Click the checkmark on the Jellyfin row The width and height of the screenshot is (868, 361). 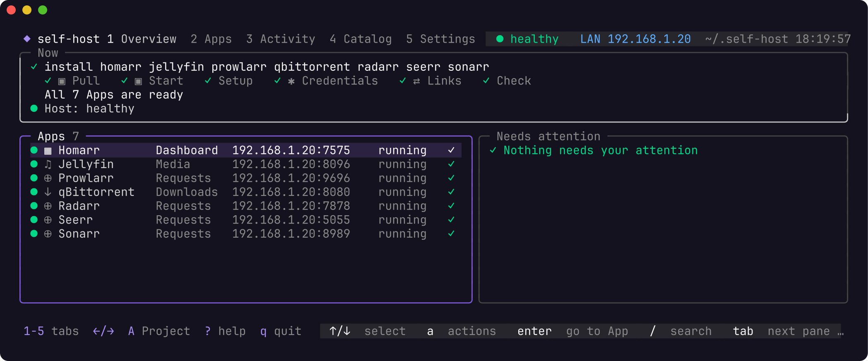451,164
